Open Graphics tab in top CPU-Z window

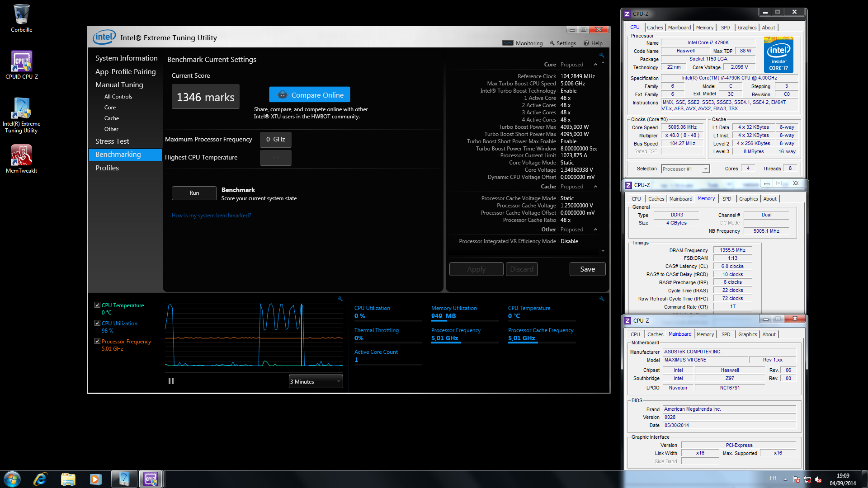(x=747, y=28)
